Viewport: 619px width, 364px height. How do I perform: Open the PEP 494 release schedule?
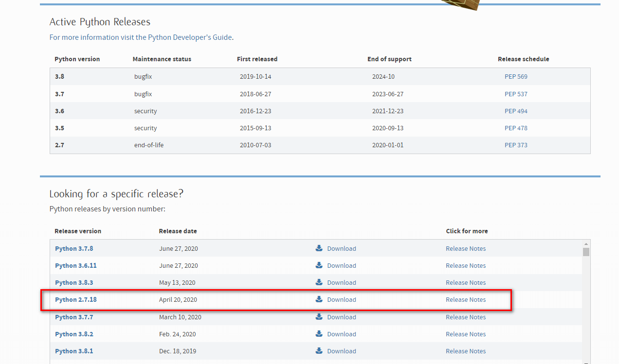[x=516, y=111]
